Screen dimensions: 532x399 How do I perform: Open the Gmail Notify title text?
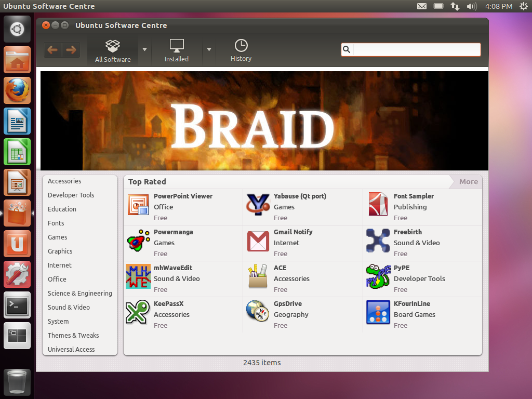[x=293, y=232]
